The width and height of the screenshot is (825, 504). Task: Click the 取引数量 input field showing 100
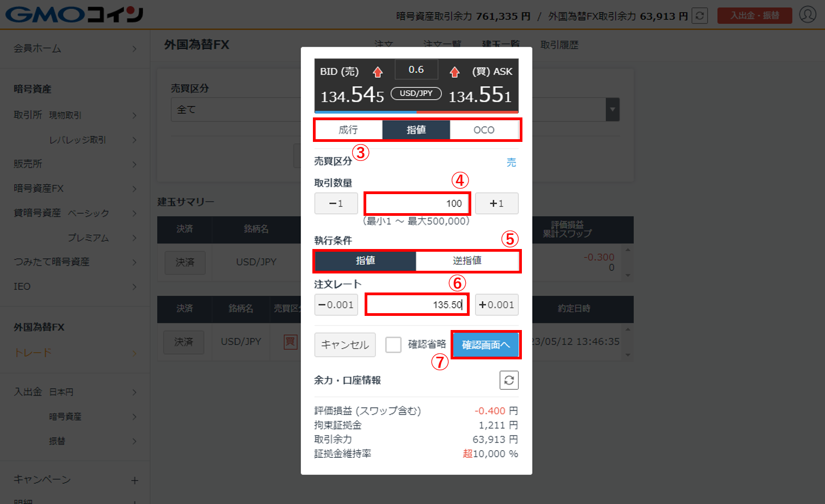[417, 203]
